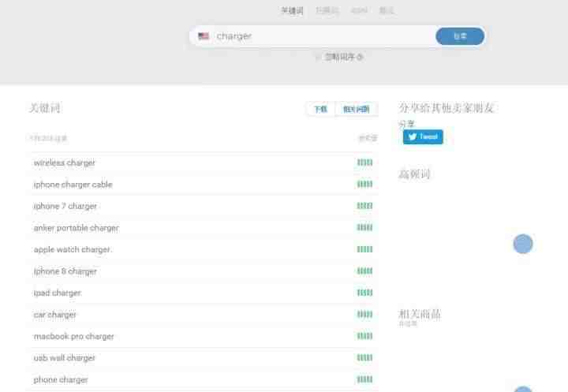Select the 关键词 tab at top
The image size is (568, 392).
tap(292, 11)
